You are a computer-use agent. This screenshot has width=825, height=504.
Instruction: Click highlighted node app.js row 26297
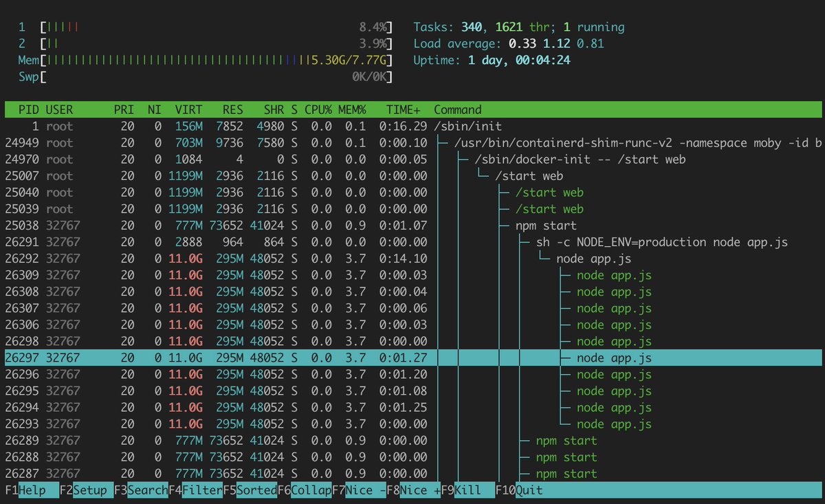413,358
